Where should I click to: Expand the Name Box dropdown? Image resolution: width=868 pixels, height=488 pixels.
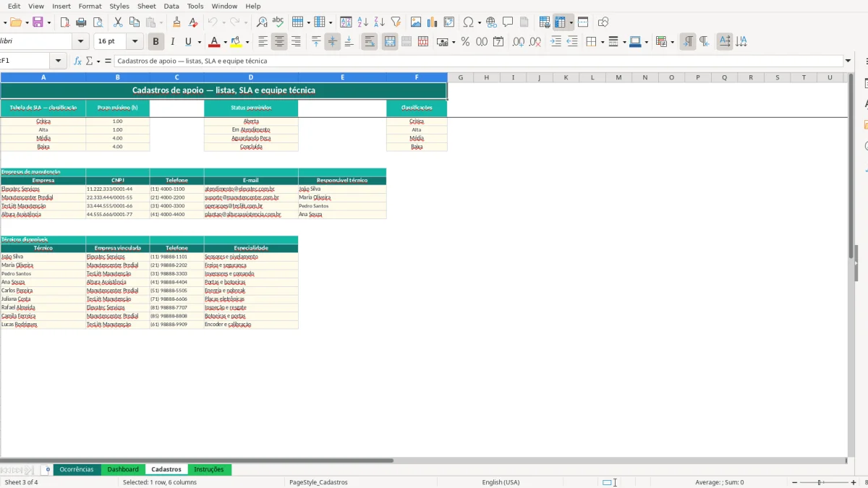click(58, 61)
